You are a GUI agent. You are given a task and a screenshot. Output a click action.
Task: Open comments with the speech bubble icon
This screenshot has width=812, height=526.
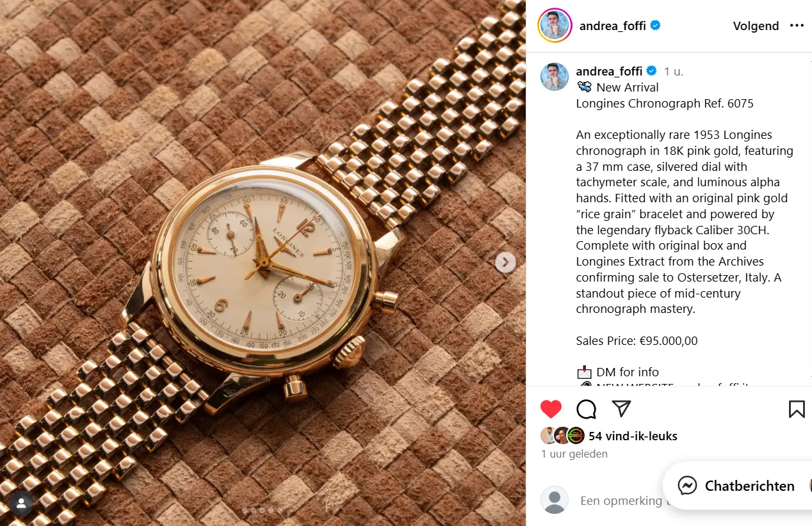pyautogui.click(x=586, y=409)
